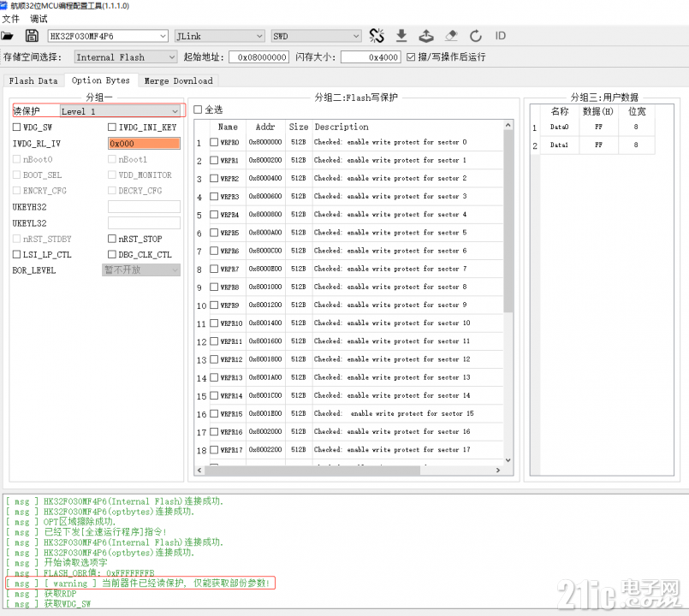The height and width of the screenshot is (616, 689).
Task: Open the 文件 menu
Action: pyautogui.click(x=11, y=19)
